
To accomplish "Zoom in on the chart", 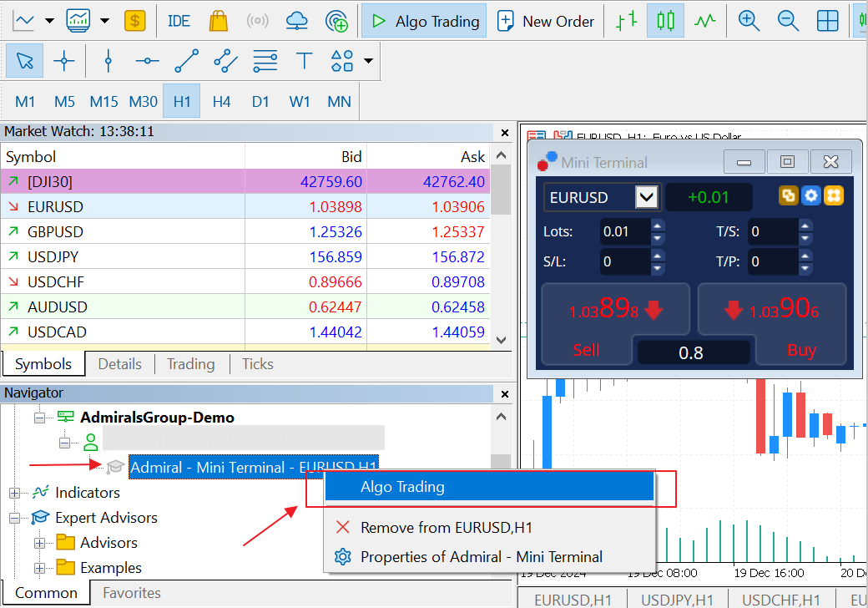I will coord(749,21).
